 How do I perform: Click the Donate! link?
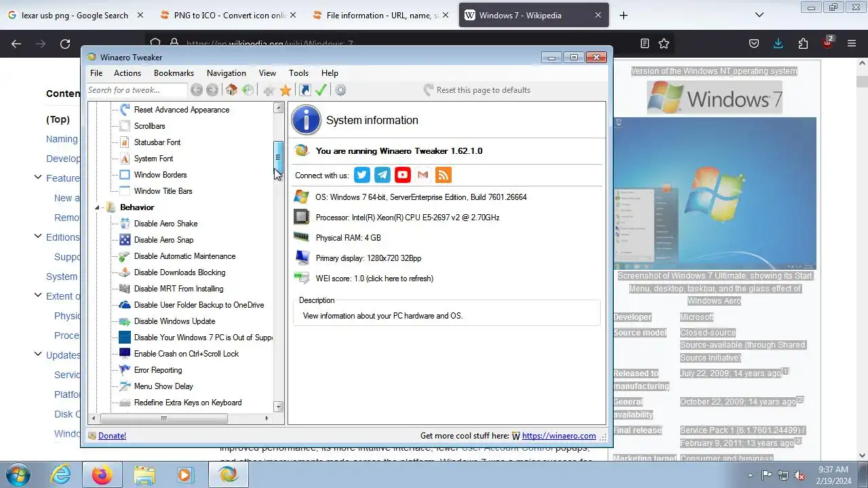click(112, 436)
